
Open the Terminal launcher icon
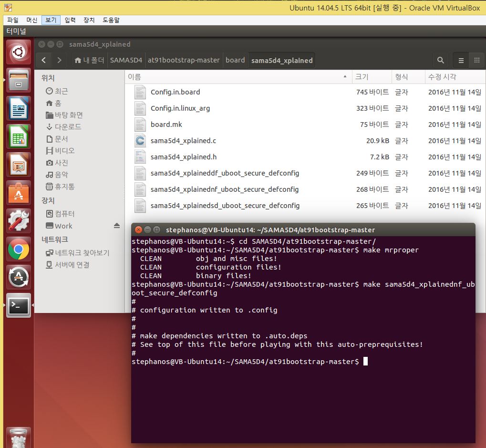(x=19, y=306)
